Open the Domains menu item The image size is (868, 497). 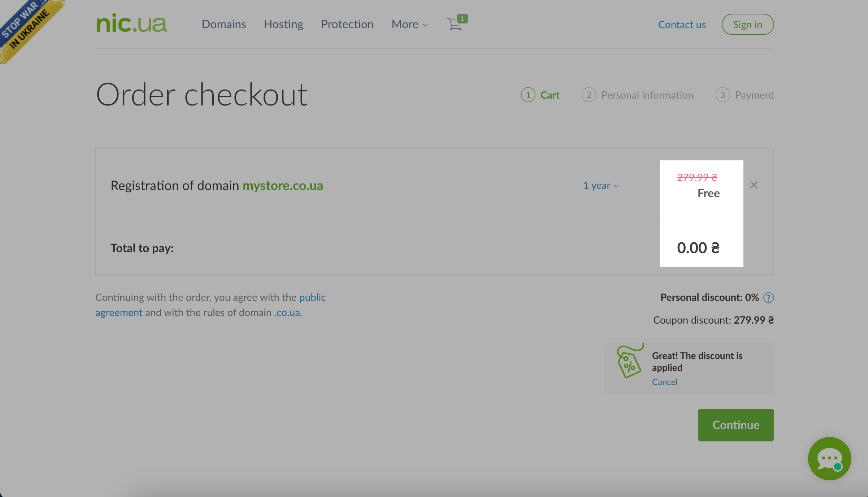point(224,24)
